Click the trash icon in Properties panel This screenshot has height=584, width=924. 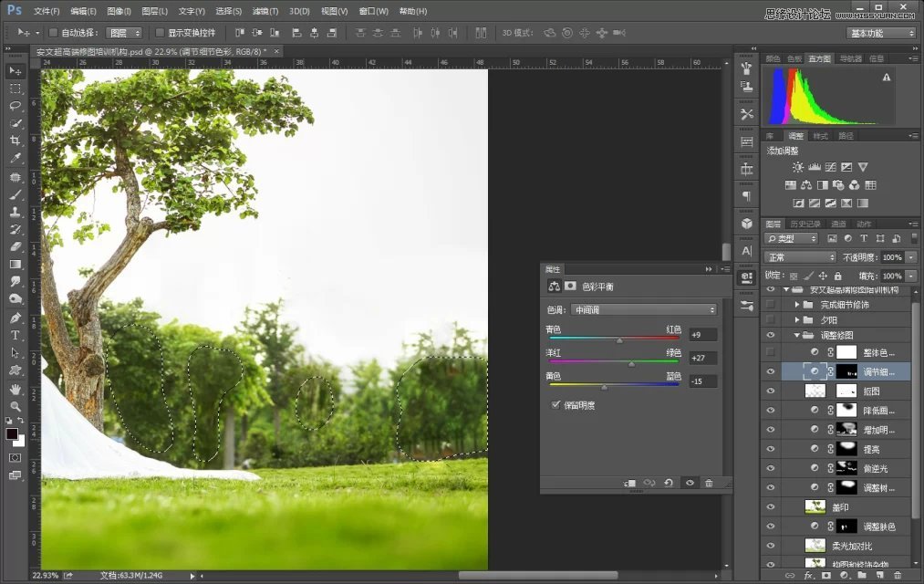click(x=709, y=483)
